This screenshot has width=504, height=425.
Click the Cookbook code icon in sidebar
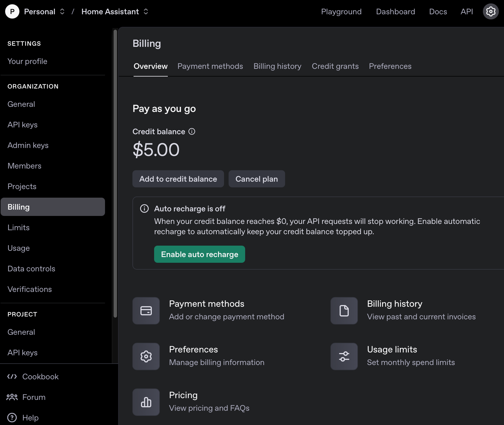(12, 376)
